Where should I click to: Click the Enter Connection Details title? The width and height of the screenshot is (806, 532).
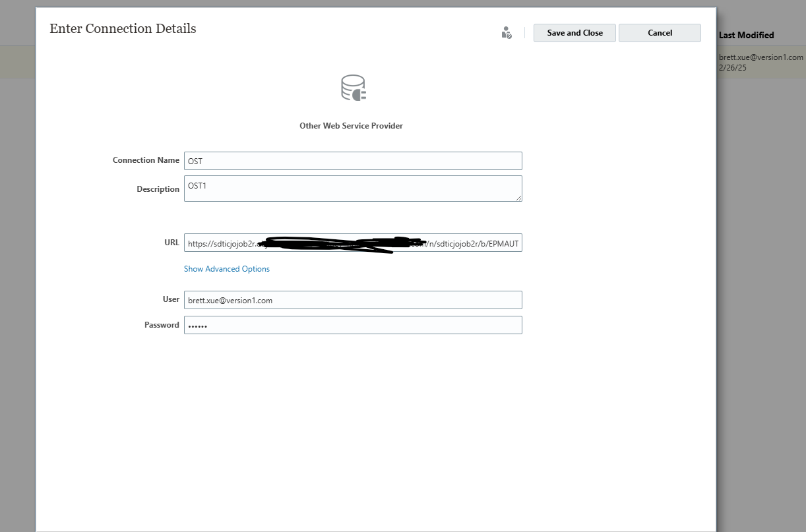point(123,28)
